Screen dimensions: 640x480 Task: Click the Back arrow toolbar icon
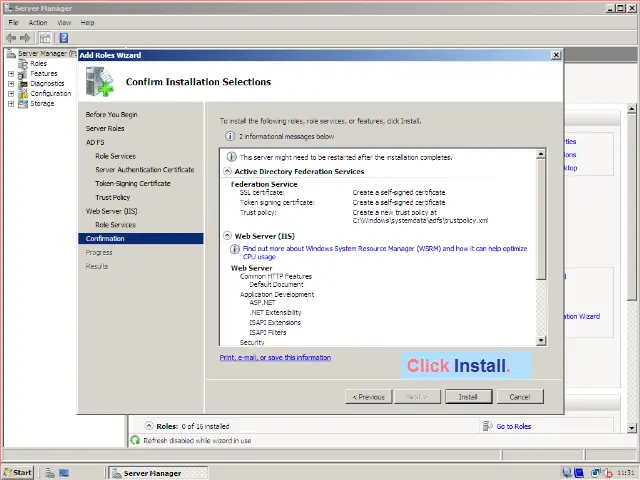click(x=11, y=38)
